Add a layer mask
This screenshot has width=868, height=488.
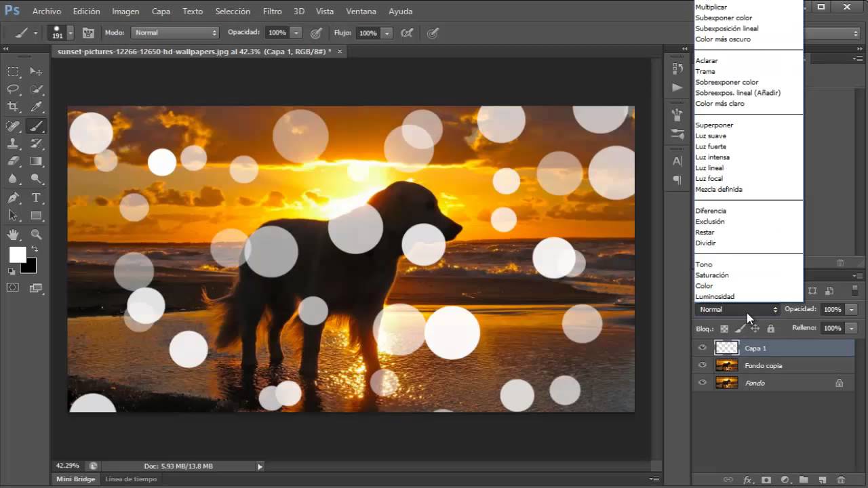click(766, 479)
